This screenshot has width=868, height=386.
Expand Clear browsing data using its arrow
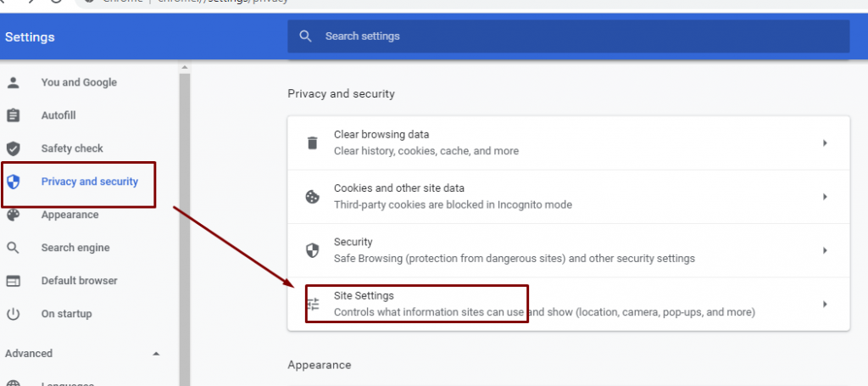pyautogui.click(x=825, y=143)
